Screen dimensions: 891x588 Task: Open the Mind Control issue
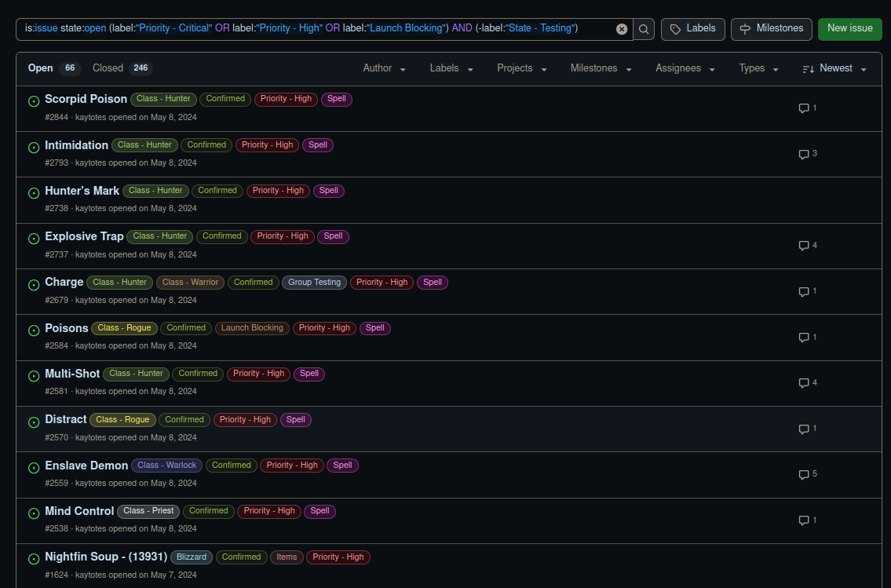coord(79,511)
